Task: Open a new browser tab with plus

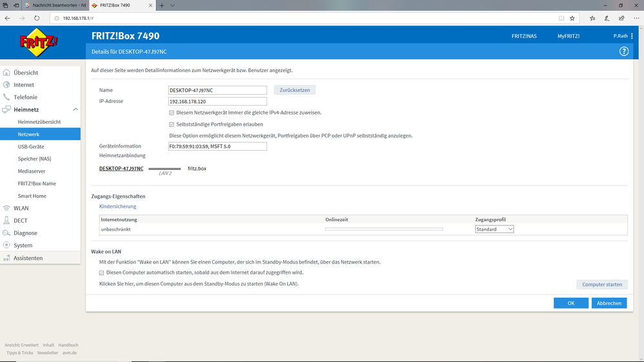Action: [x=162, y=5]
